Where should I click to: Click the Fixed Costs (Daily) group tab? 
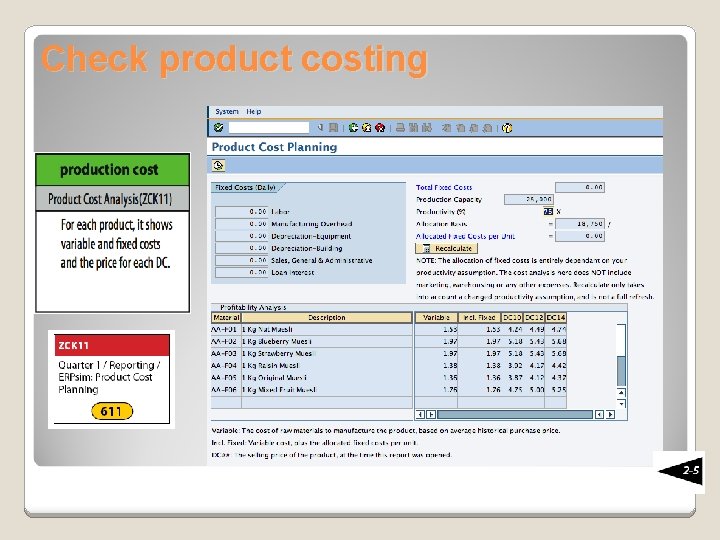247,187
